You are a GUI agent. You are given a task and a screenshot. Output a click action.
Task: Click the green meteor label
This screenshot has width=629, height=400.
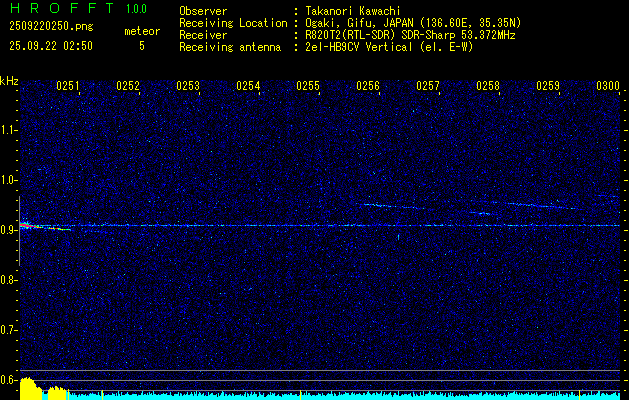pos(141,32)
